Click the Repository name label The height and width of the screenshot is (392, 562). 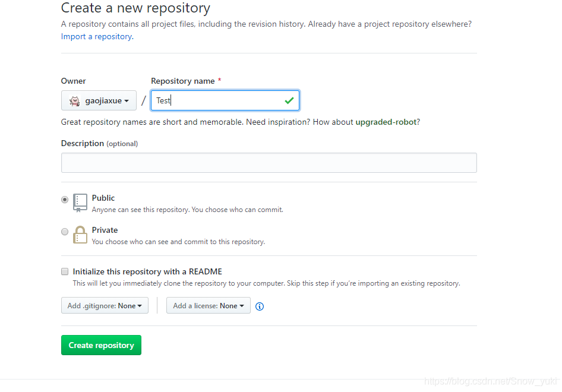[183, 81]
